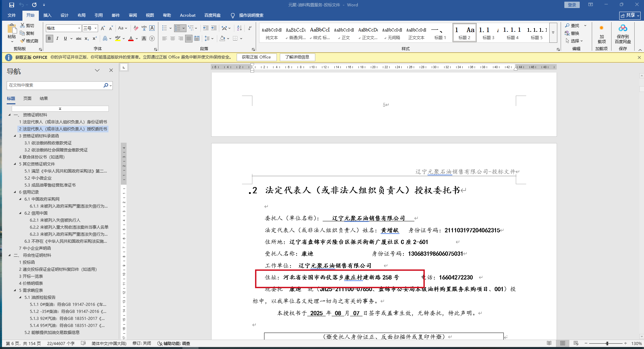The width and height of the screenshot is (644, 349).
Task: Align text to the left
Action: click(x=165, y=38)
